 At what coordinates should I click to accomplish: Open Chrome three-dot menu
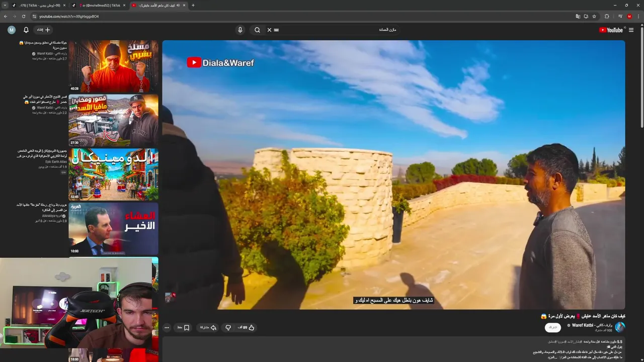coord(638,16)
